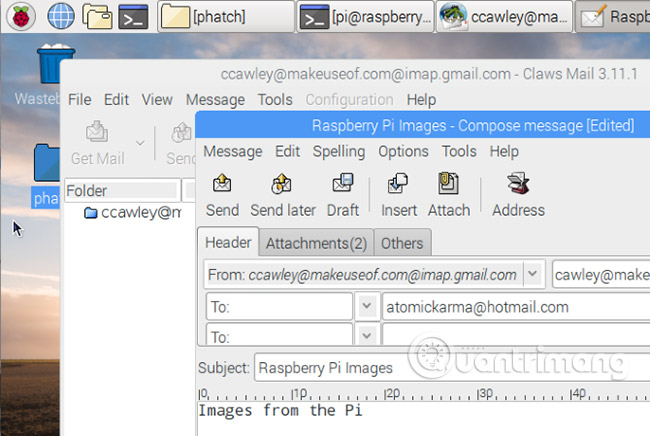Open Message menu in Claws Mail main window

215,99
